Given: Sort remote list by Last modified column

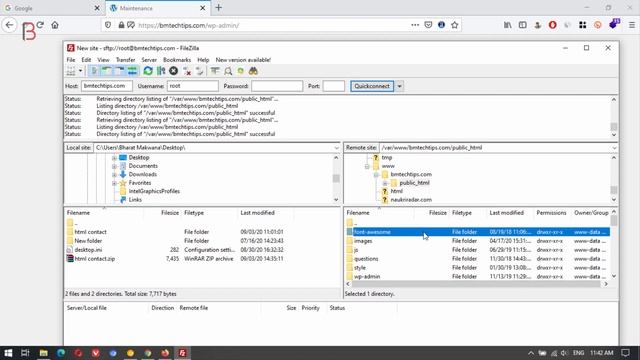Looking at the screenshot, I should tap(506, 213).
